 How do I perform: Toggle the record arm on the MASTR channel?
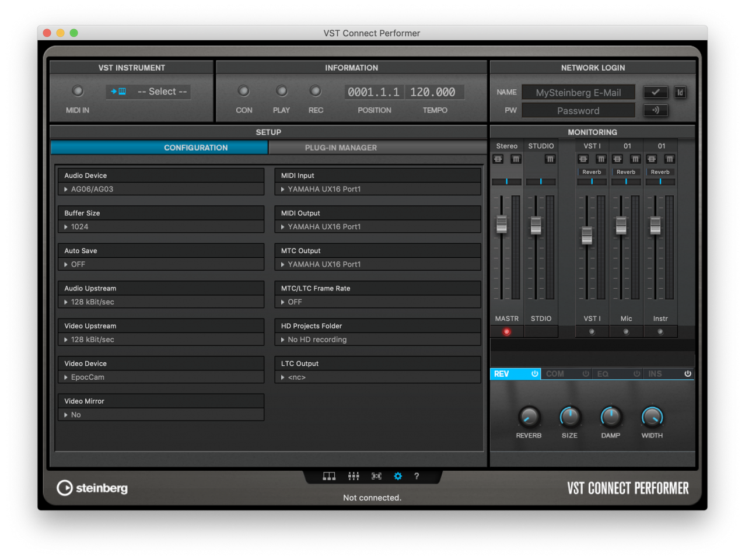pos(506,331)
